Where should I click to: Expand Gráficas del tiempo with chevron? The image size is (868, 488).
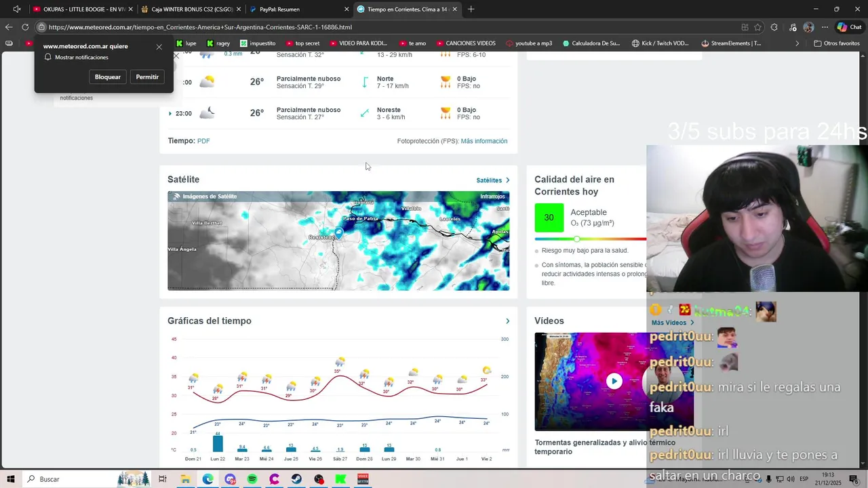tap(507, 321)
